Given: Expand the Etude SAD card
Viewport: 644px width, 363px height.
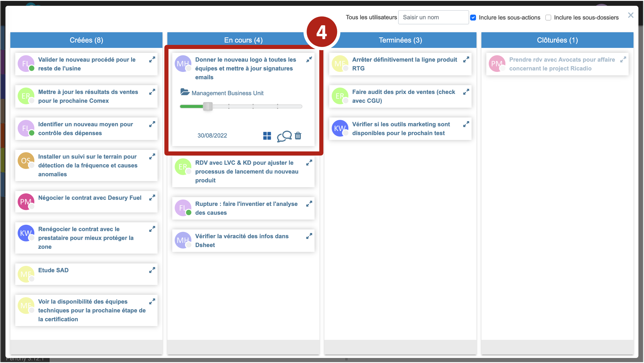Looking at the screenshot, I should coord(152,270).
